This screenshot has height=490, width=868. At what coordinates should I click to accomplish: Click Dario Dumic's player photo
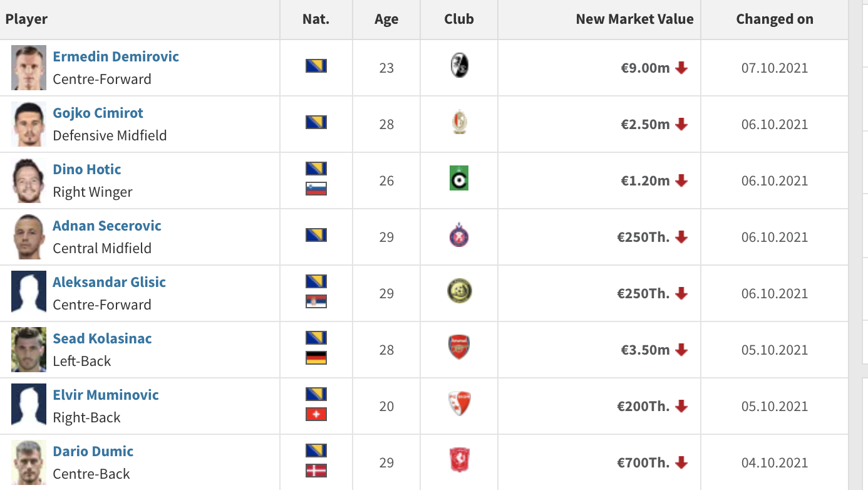coord(29,462)
